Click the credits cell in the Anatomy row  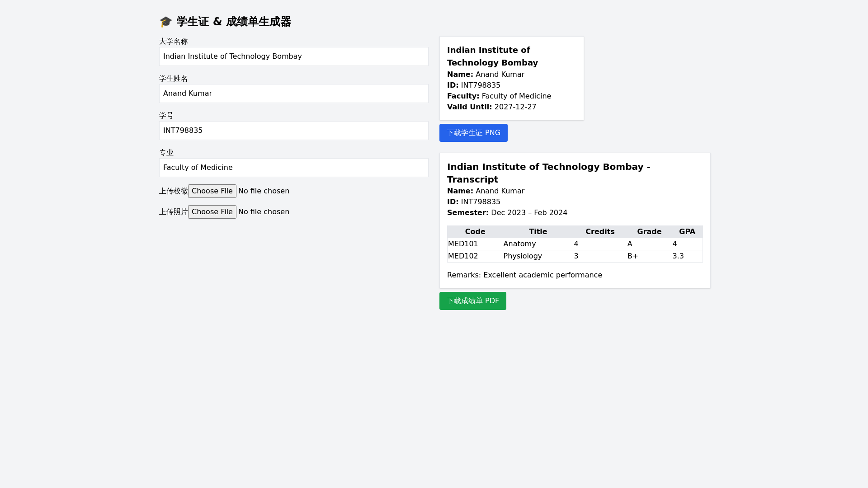pyautogui.click(x=600, y=244)
